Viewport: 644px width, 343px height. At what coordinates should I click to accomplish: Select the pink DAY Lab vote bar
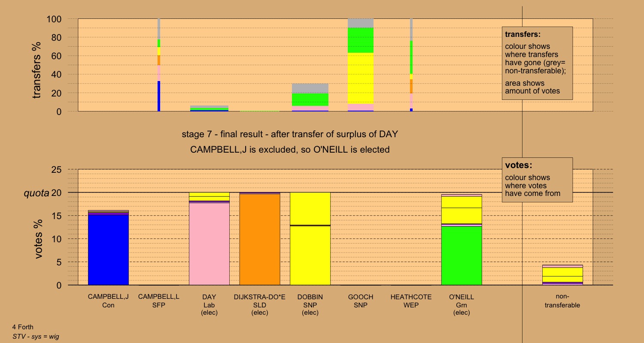point(209,244)
